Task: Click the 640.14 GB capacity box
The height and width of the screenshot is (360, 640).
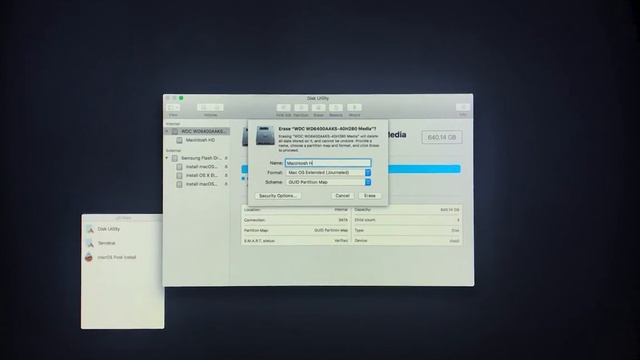Action: [x=442, y=137]
